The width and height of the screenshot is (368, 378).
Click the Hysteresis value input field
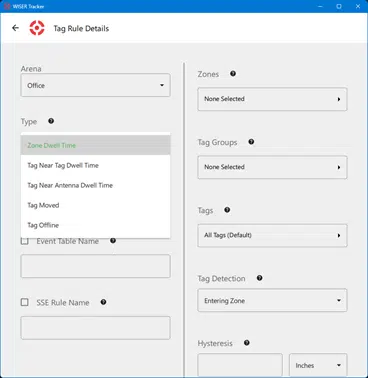(240, 365)
